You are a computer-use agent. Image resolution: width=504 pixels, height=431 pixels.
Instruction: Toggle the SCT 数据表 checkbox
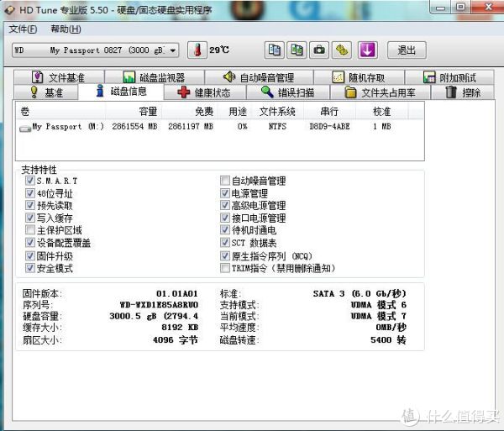click(225, 242)
